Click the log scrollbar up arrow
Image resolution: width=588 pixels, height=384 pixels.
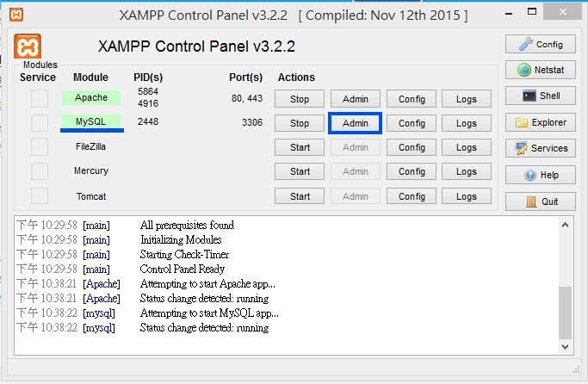(x=565, y=225)
